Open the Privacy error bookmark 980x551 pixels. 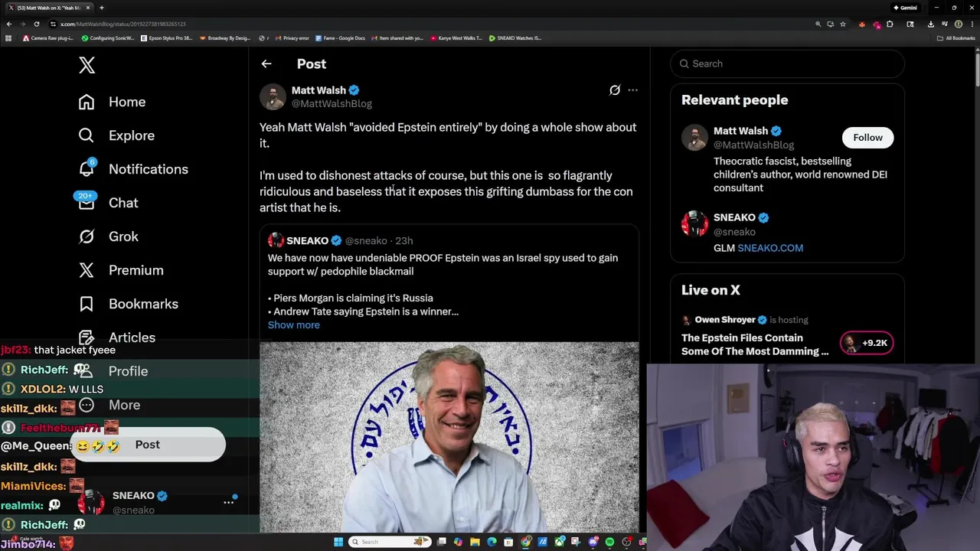tap(292, 38)
